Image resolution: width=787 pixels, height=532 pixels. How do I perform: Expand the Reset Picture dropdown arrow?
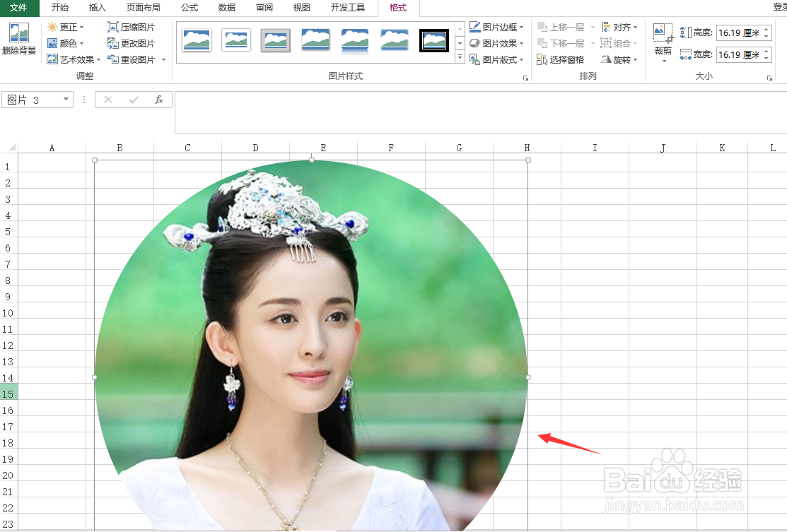[163, 59]
